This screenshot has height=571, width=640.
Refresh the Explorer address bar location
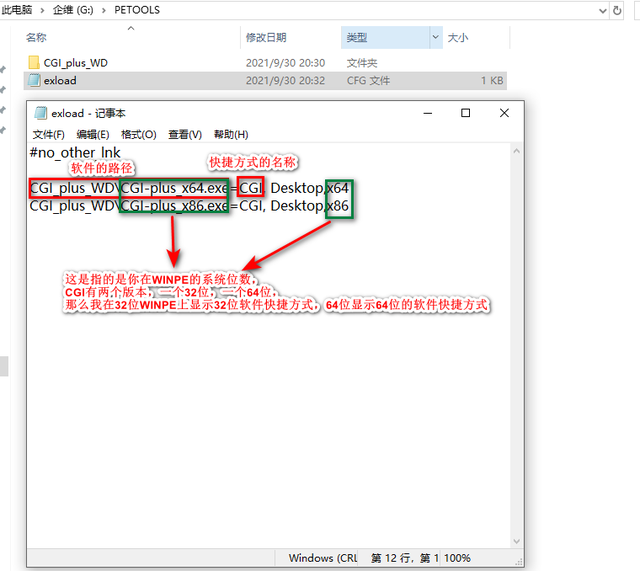(x=617, y=10)
